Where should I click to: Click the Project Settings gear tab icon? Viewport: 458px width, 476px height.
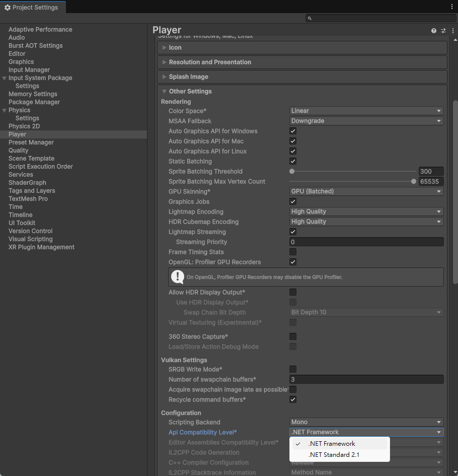pyautogui.click(x=7, y=7)
